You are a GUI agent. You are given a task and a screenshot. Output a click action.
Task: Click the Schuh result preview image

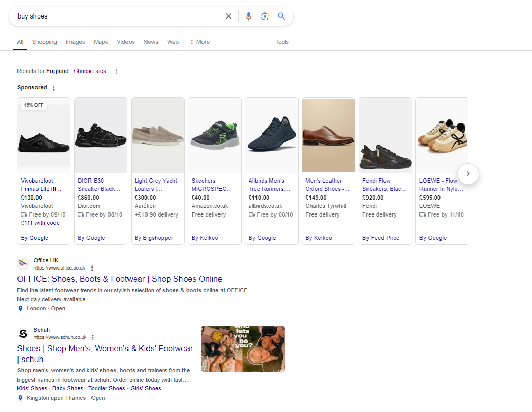click(x=243, y=349)
